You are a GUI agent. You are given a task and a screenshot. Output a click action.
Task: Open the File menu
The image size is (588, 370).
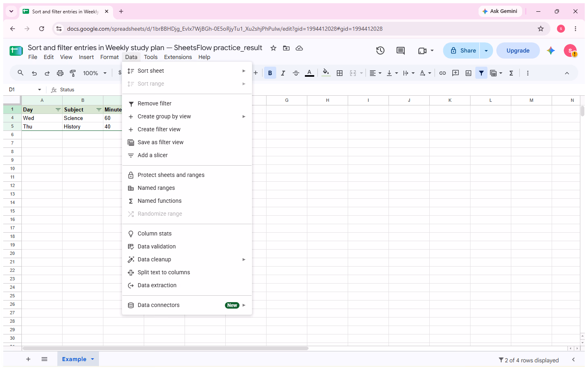point(33,57)
